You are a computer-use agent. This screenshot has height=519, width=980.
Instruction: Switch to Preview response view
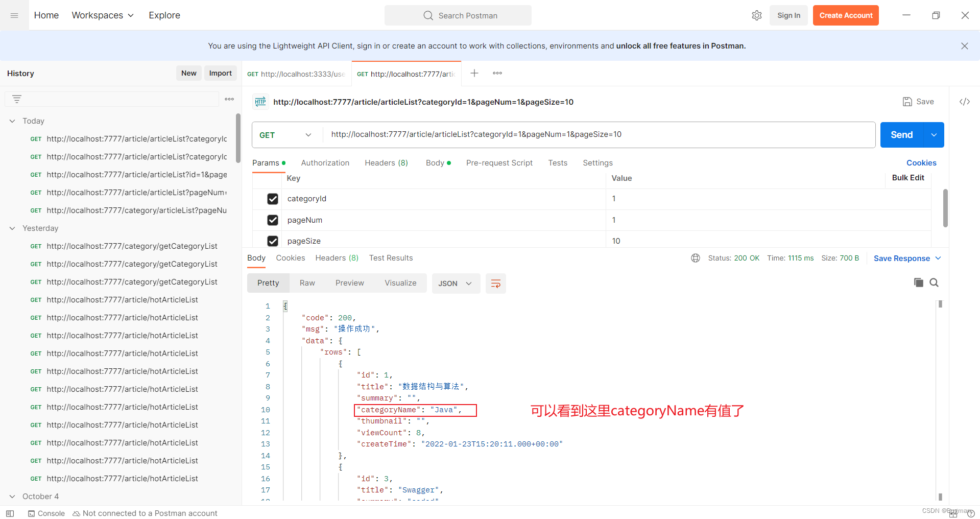pos(350,283)
